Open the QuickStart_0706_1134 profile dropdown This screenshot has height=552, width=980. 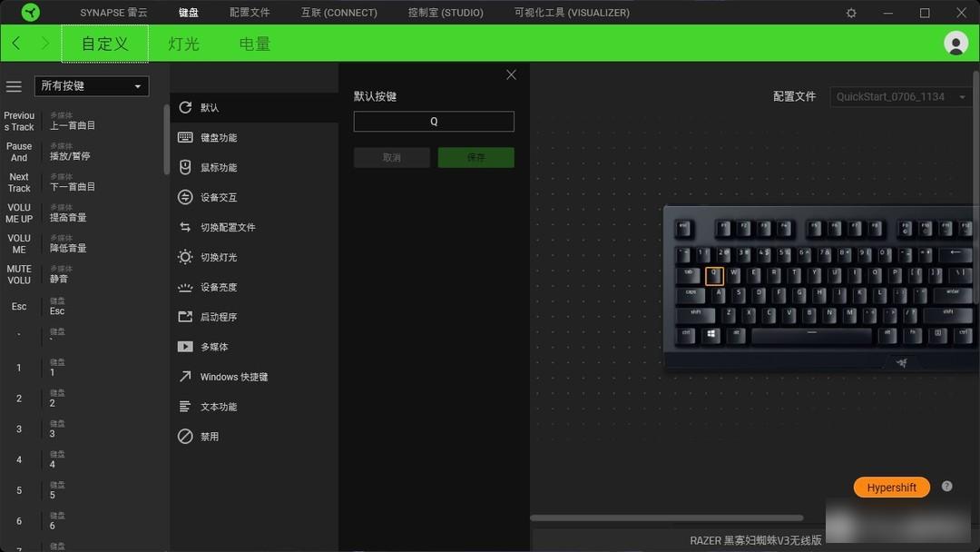pyautogui.click(x=900, y=97)
